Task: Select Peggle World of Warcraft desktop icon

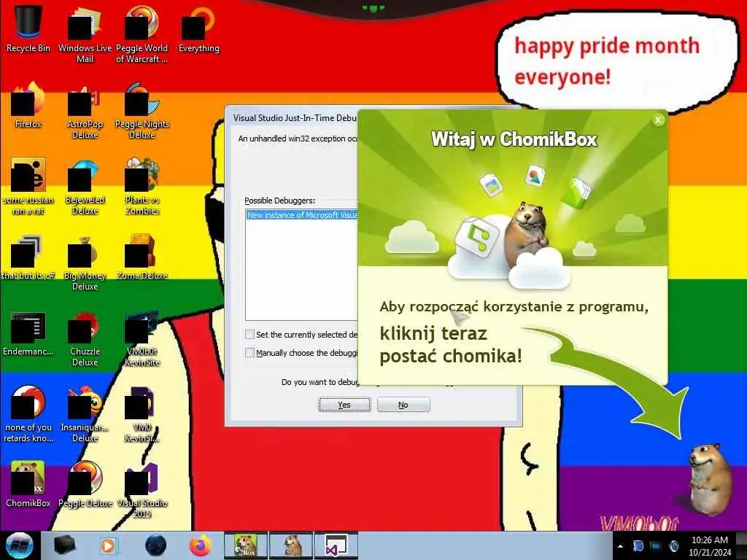Action: tap(142, 34)
